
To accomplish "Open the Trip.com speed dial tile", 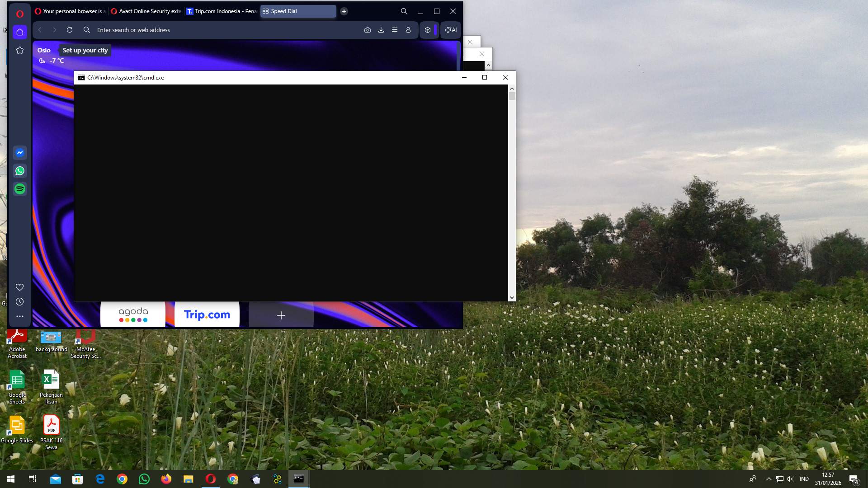I will click(x=206, y=314).
